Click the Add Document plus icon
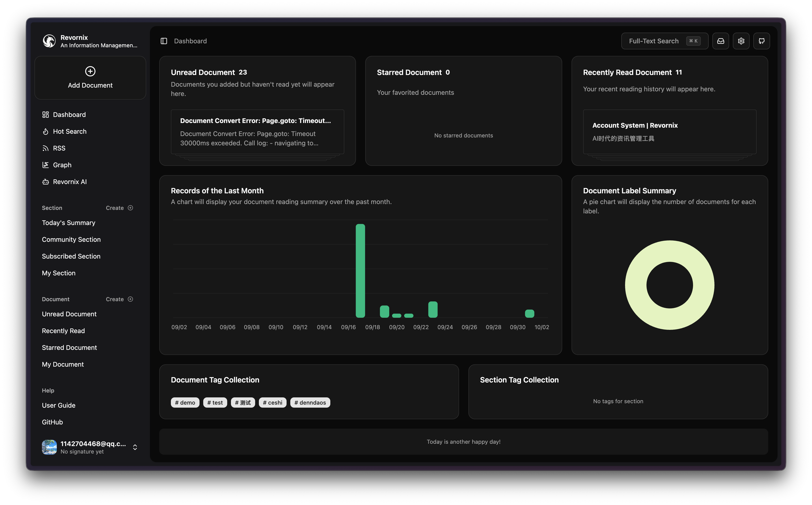This screenshot has width=812, height=505. (x=90, y=72)
